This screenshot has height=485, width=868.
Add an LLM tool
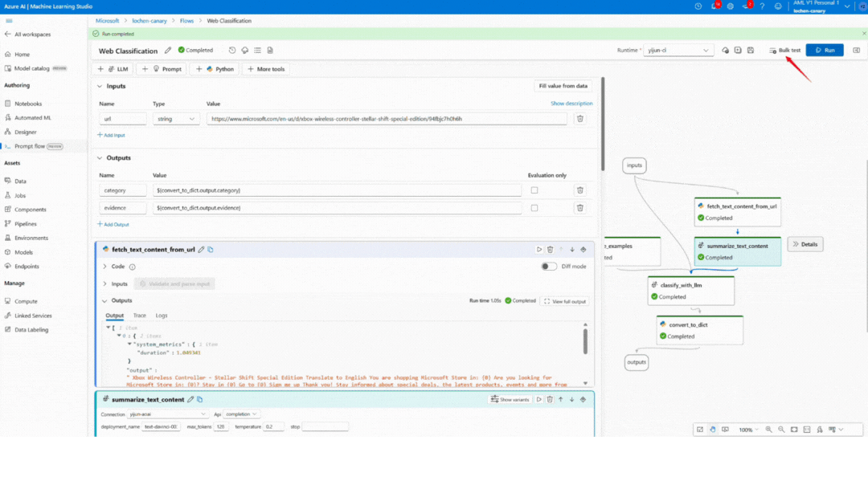[x=113, y=69]
